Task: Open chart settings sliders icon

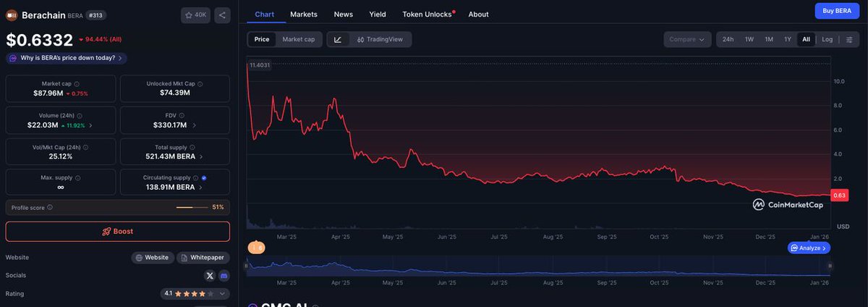Action: tap(848, 39)
